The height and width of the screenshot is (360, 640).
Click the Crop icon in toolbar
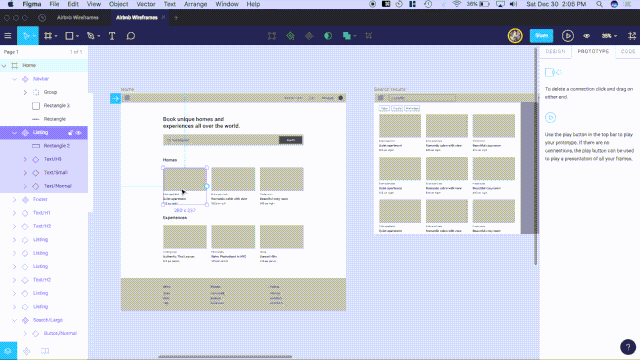[x=369, y=36]
